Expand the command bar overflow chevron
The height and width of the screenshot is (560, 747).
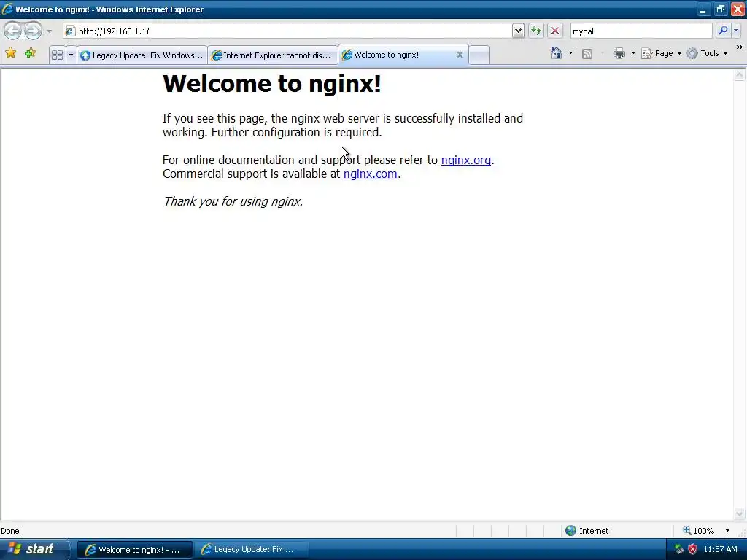pos(740,47)
